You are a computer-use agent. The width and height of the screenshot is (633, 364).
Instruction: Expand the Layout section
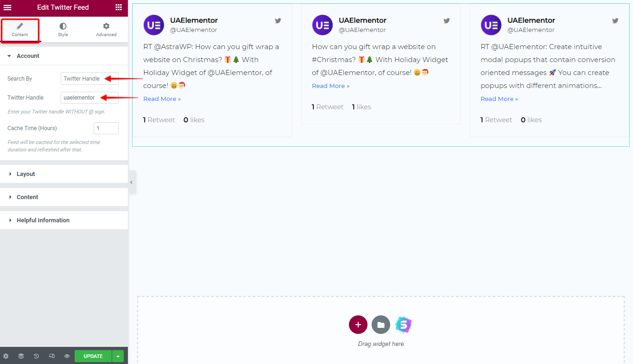click(64, 174)
